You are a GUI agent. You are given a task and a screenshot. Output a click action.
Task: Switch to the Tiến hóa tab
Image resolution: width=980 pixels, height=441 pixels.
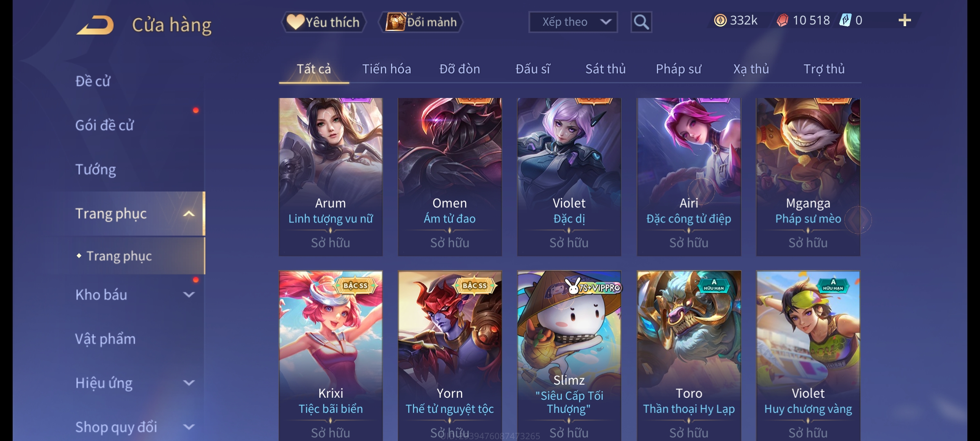386,69
